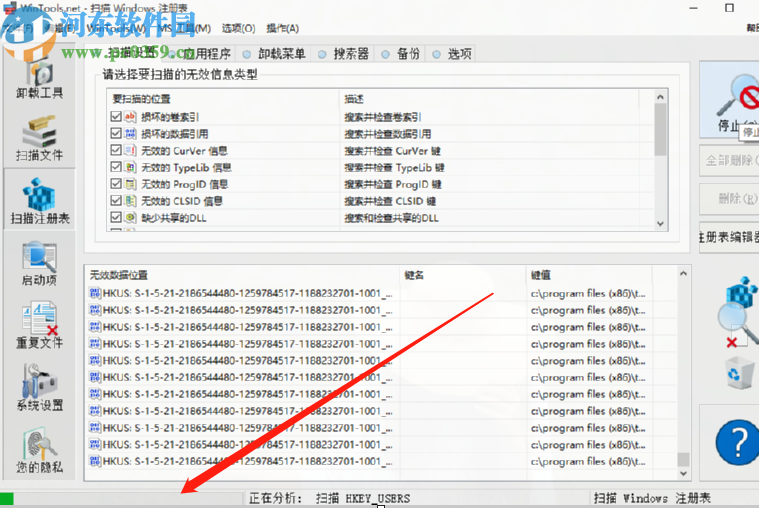Screen dimensions: 759x508
Task: Open the 启动项 startup items tool
Action: [40, 264]
